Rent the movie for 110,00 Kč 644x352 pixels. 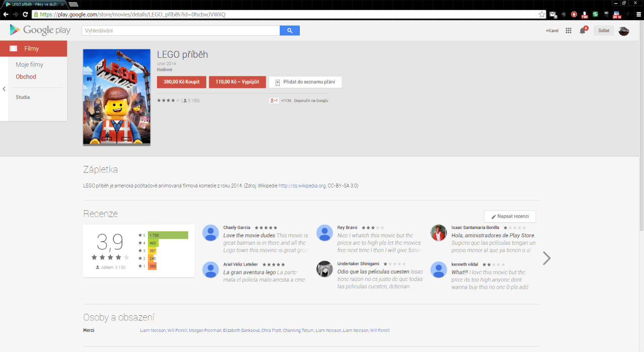237,82
